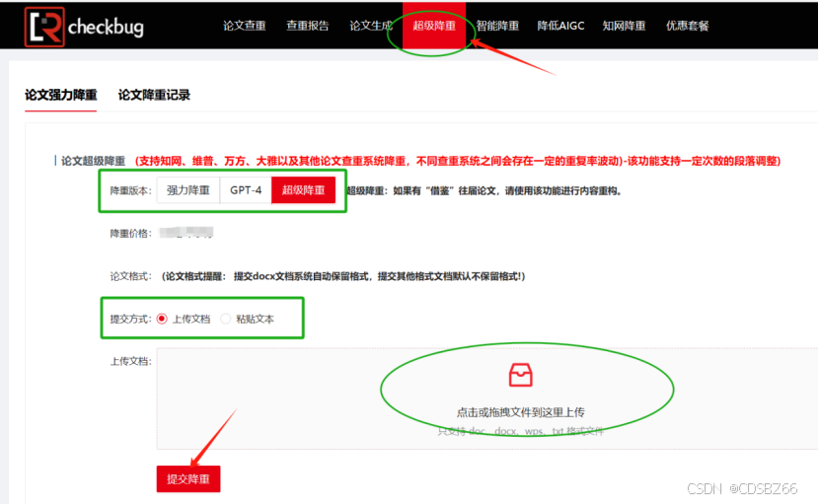Image resolution: width=819 pixels, height=504 pixels.
Task: Go to 论文生成 in the navigation bar
Action: click(371, 26)
